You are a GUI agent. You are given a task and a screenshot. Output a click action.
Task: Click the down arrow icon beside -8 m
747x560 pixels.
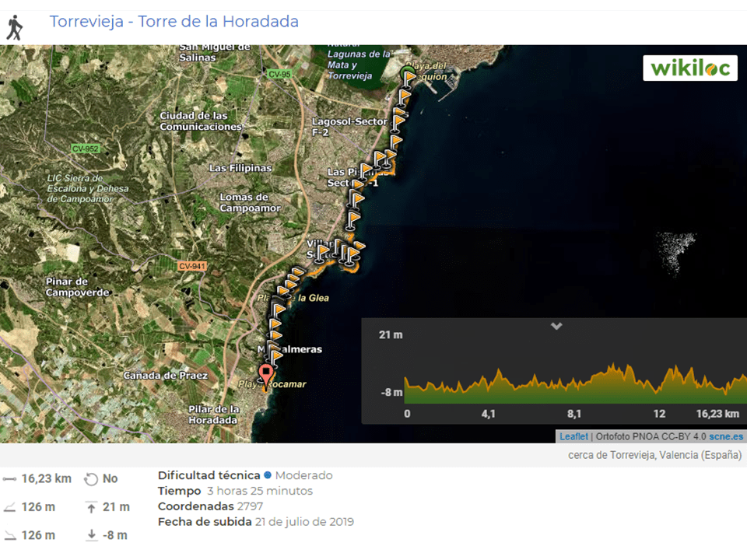(91, 535)
